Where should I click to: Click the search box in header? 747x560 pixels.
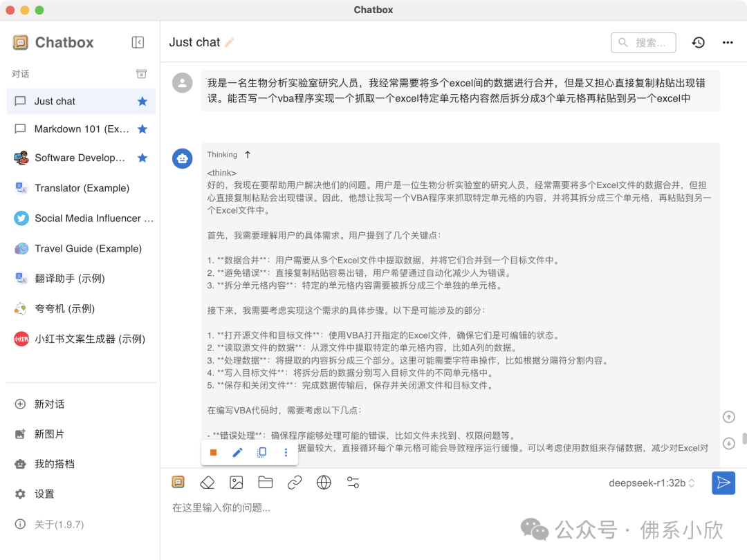click(643, 42)
